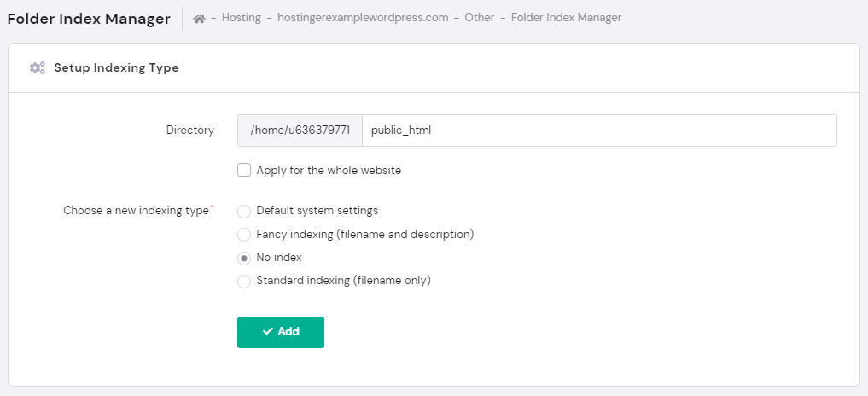
Task: Click the Directory input field
Action: point(599,131)
